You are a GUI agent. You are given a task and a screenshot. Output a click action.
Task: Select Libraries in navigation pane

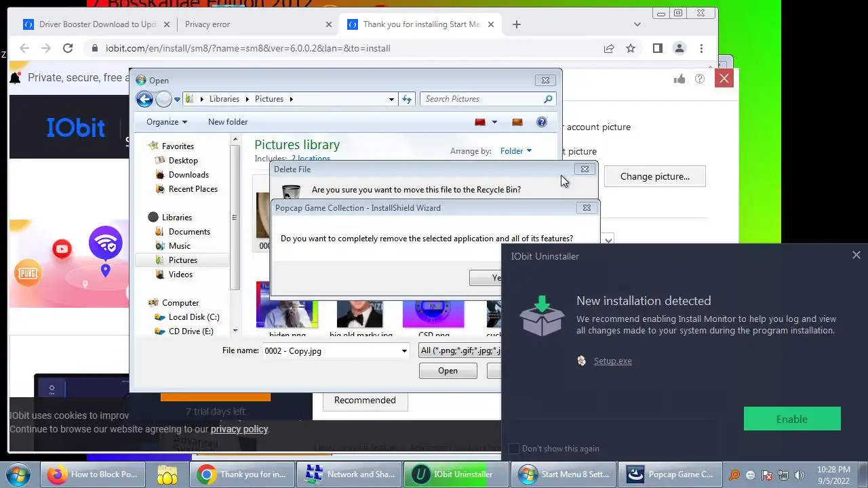[x=176, y=218]
